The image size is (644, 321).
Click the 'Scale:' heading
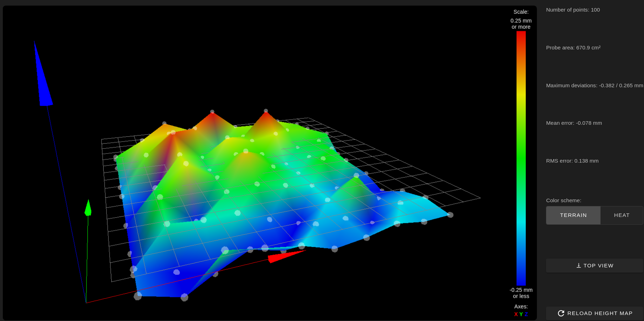tap(521, 12)
